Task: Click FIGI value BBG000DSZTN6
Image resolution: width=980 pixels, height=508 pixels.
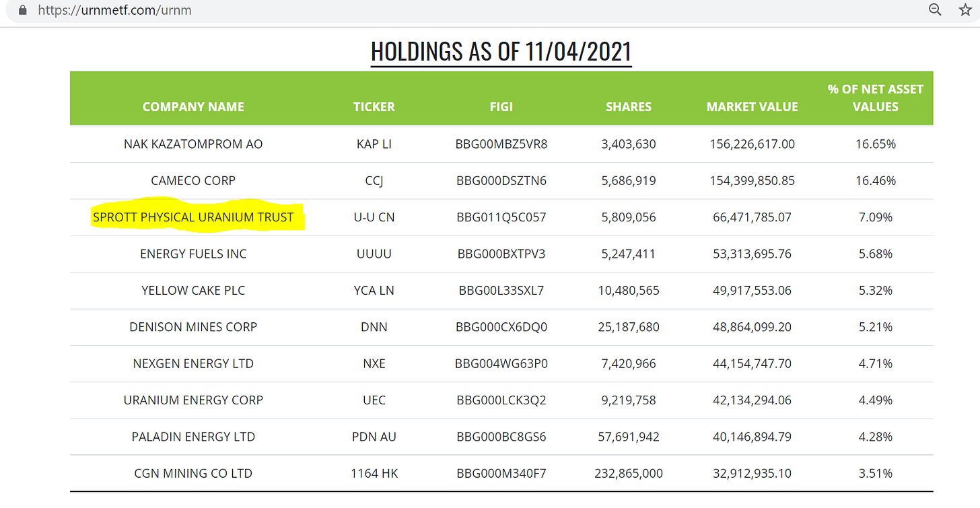Action: [x=501, y=180]
